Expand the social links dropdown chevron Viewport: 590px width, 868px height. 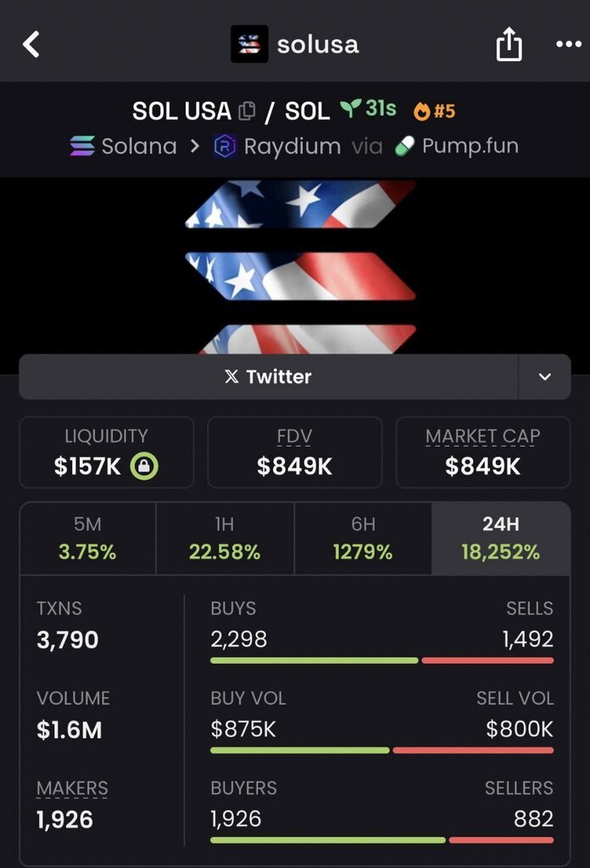pos(544,376)
